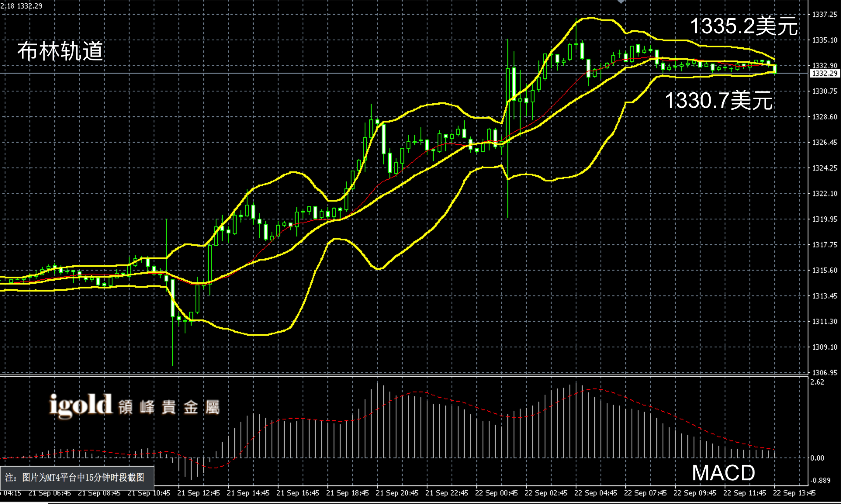Image resolution: width=841 pixels, height=504 pixels.
Task: Click the 21 Sep 12:45 time axis label
Action: (x=198, y=493)
